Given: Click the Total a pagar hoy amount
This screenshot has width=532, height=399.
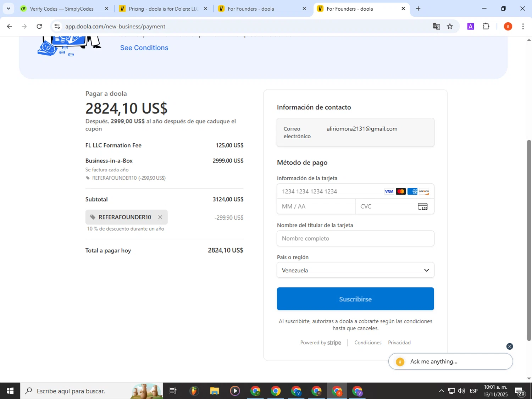Looking at the screenshot, I should point(226,250).
